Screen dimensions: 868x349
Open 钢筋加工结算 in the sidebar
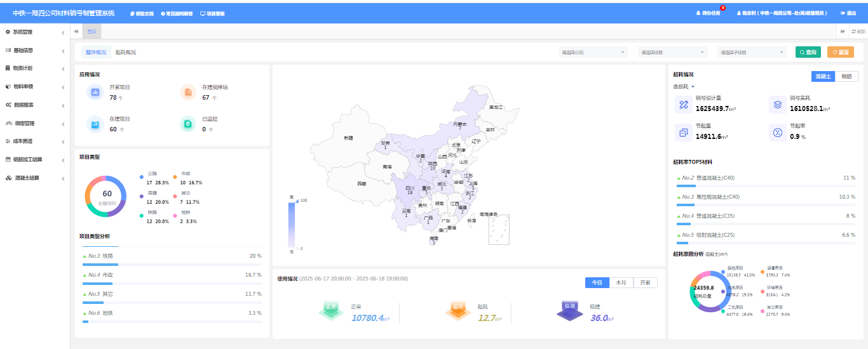pos(35,159)
